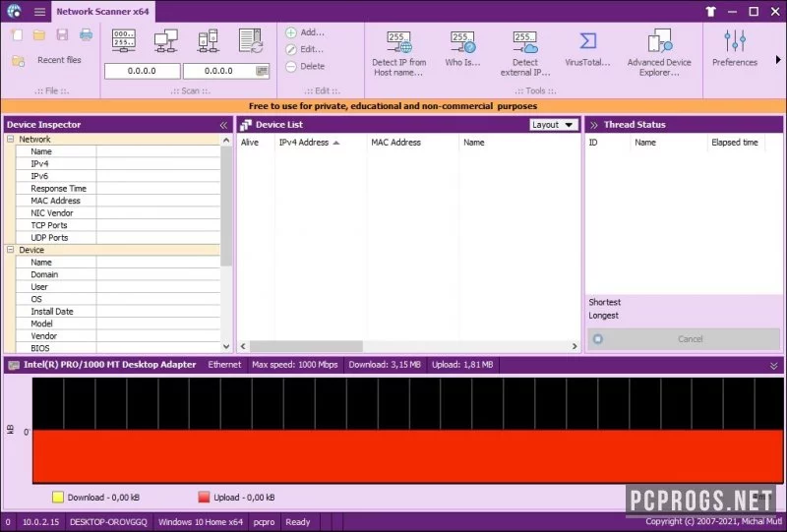Collapse the Thread Status panel
The image size is (787, 532).
pos(594,125)
